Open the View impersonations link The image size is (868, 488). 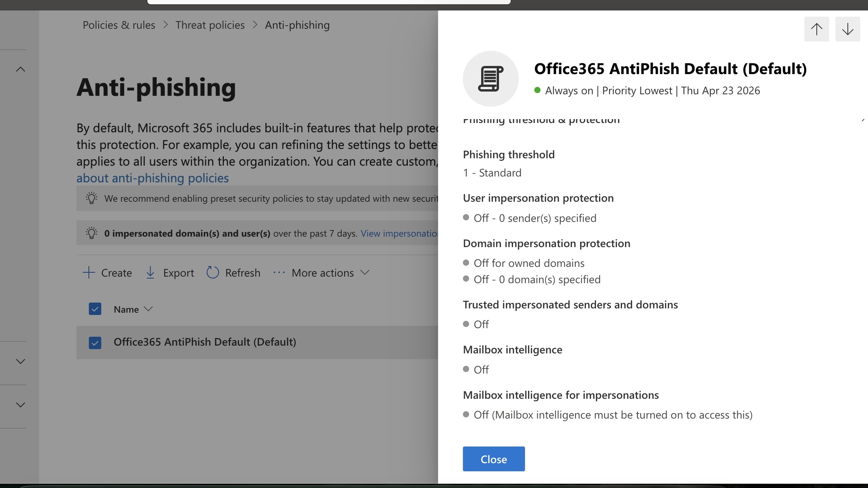click(x=399, y=234)
